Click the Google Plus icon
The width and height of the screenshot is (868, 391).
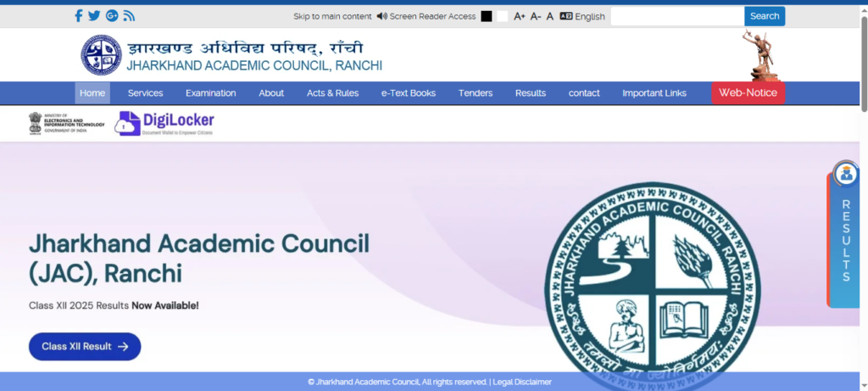tap(112, 16)
